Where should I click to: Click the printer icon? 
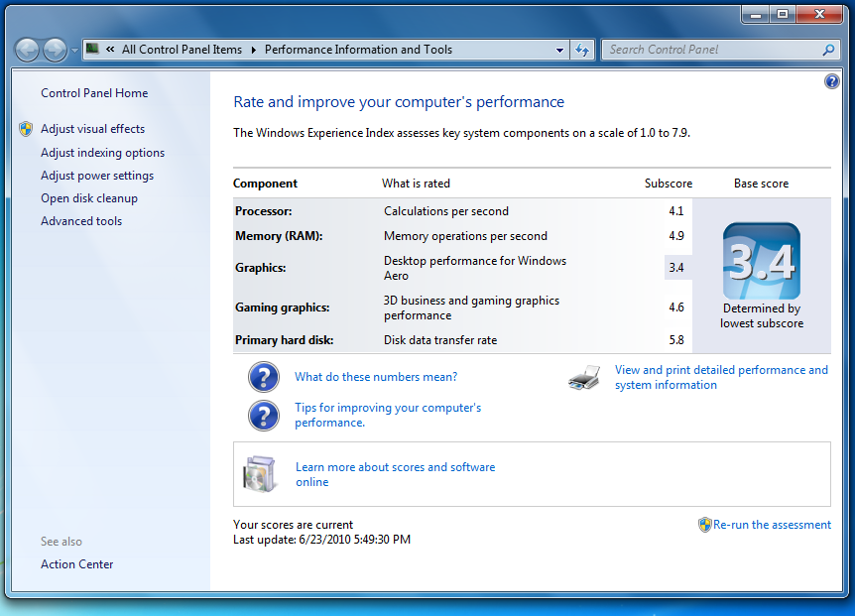(584, 377)
